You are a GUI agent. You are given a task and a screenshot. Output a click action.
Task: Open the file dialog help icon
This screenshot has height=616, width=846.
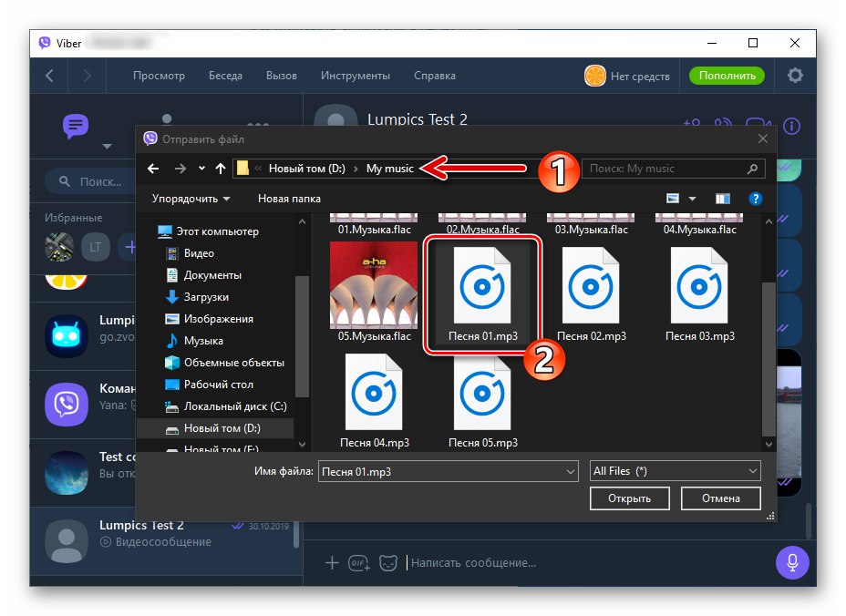pyautogui.click(x=756, y=199)
